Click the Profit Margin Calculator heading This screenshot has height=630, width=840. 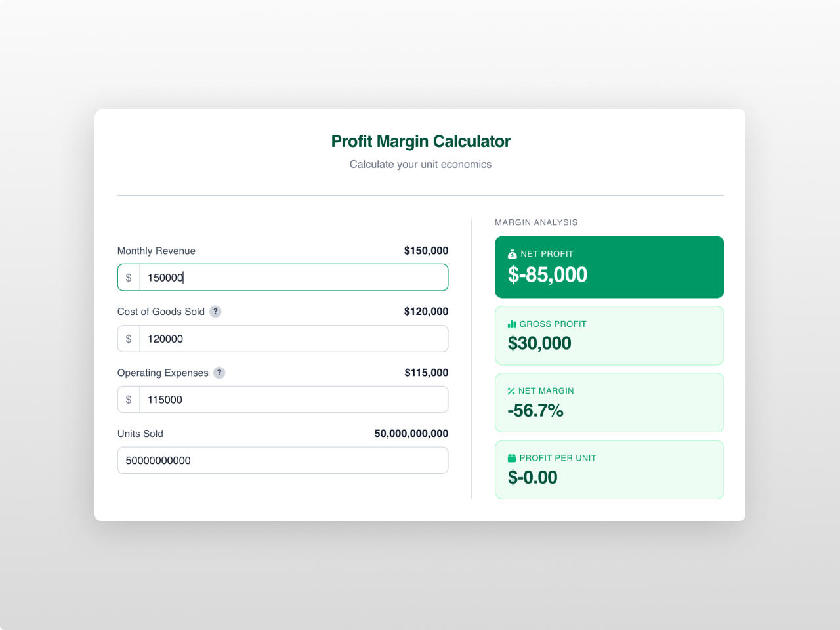(x=421, y=141)
